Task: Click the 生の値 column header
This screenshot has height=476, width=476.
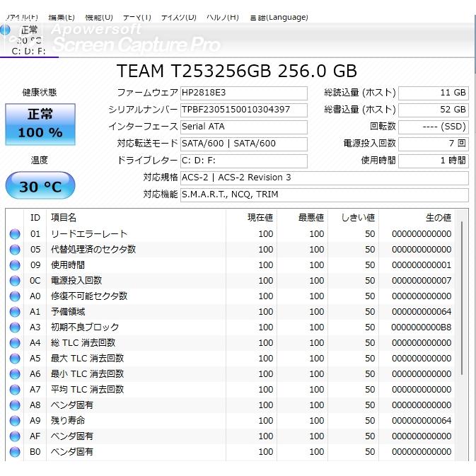Action: click(x=417, y=218)
